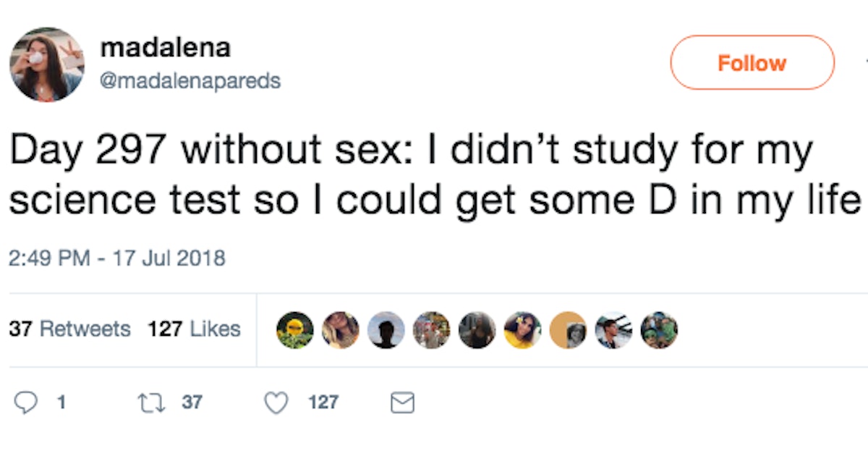The image size is (868, 456).
Task: Click the 2:49 PM - 17 Jul 2018 timestamp
Action: pos(117,258)
